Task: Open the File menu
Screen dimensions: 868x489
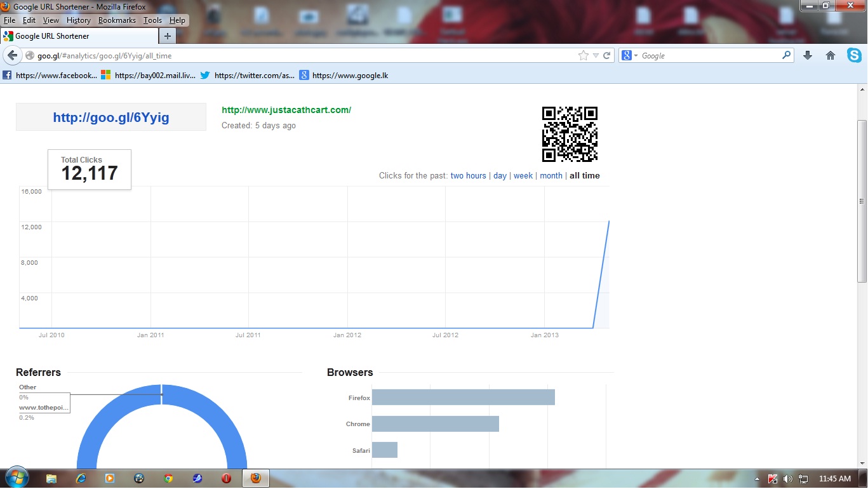Action: [10, 20]
